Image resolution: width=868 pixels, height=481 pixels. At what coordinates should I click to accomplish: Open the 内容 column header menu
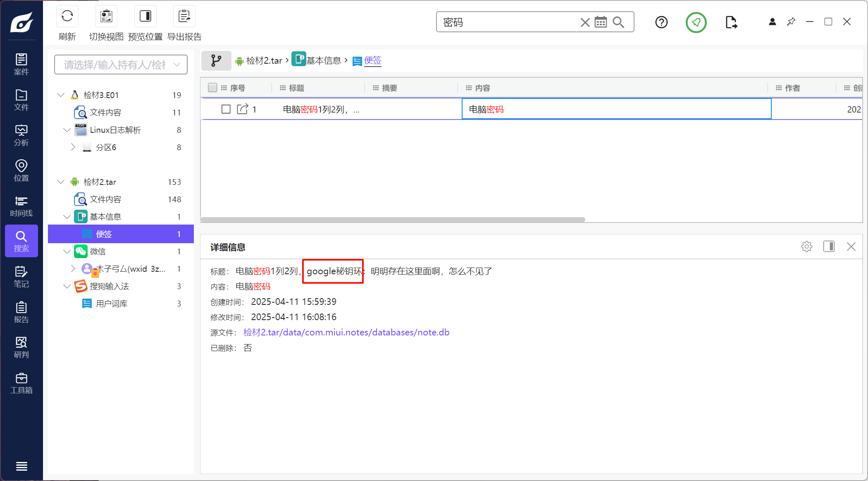[x=469, y=88]
